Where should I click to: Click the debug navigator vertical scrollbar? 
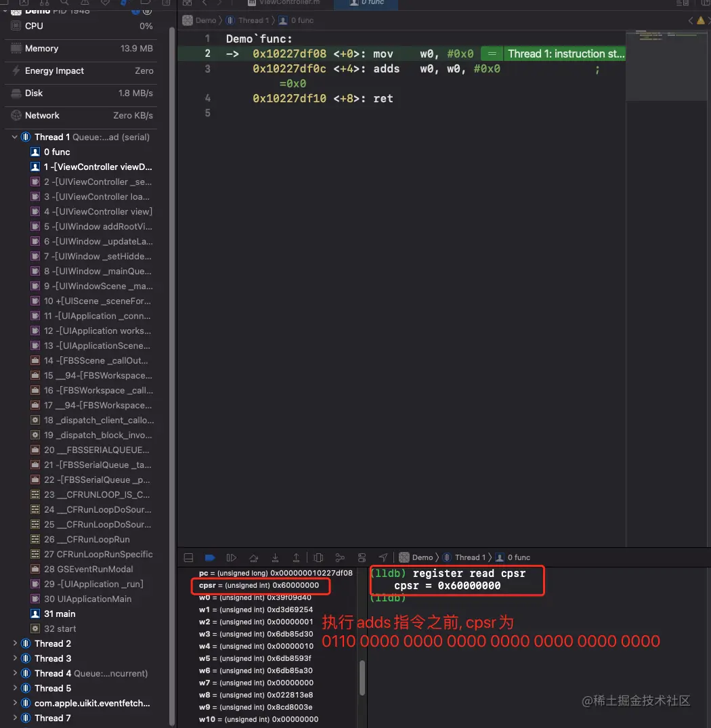172,376
